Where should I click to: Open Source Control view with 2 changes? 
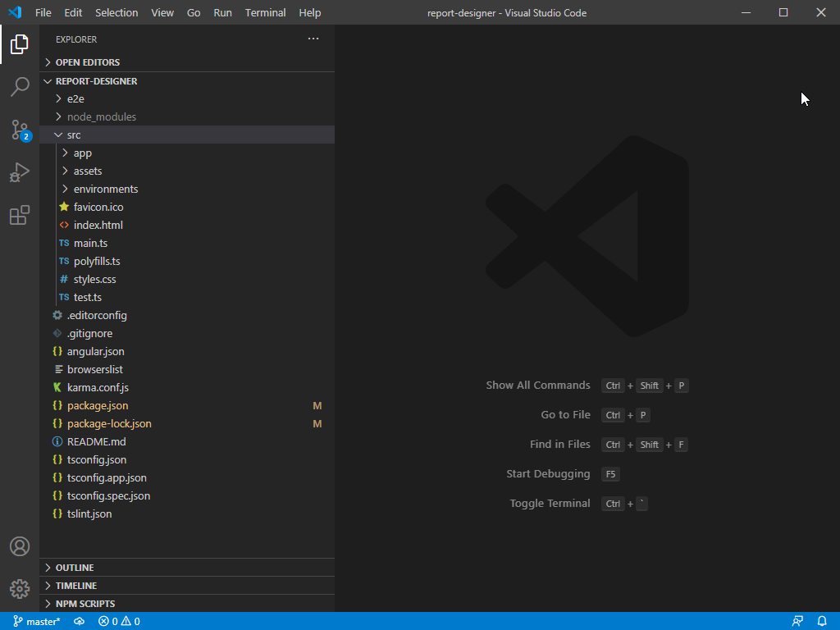point(21,130)
